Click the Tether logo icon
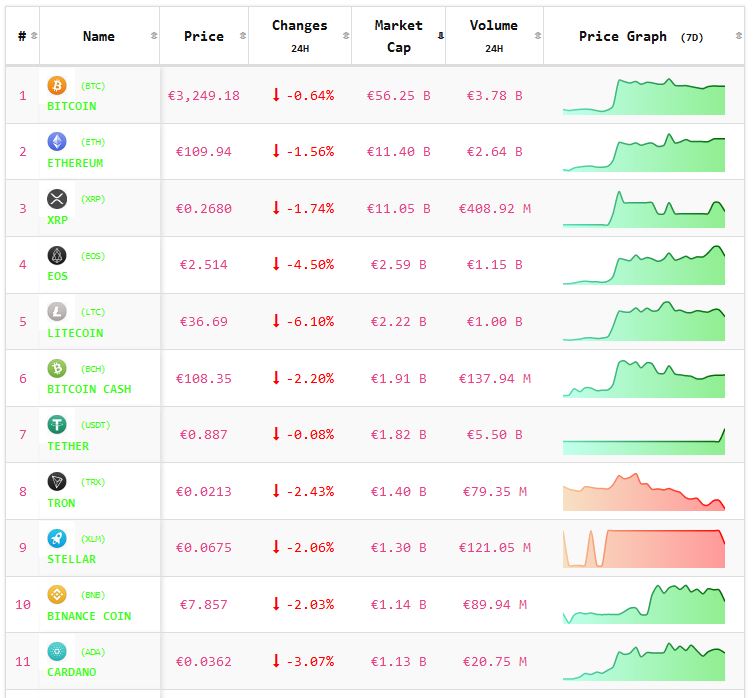 pyautogui.click(x=57, y=425)
